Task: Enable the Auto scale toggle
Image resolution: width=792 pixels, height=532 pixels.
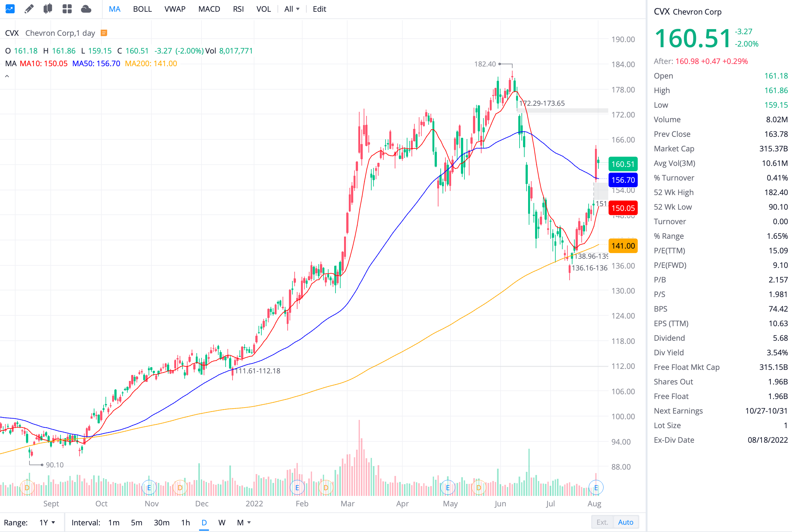Action: pyautogui.click(x=625, y=522)
